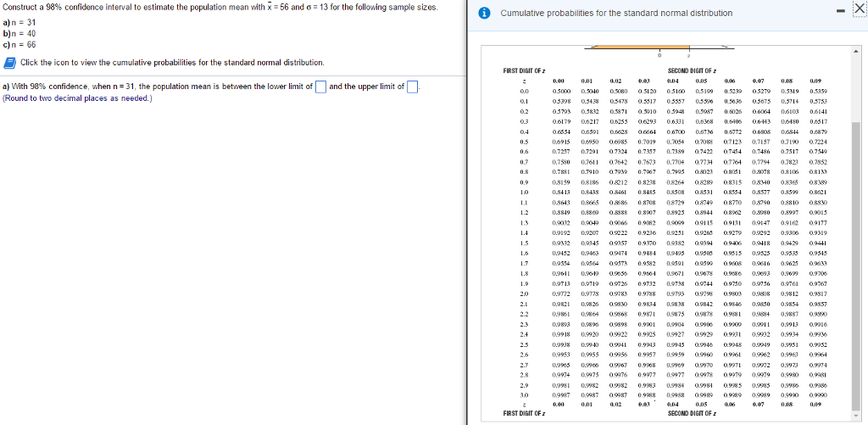868x425 pixels.
Task: Click the table cell 0.8413
Action: (x=561, y=192)
